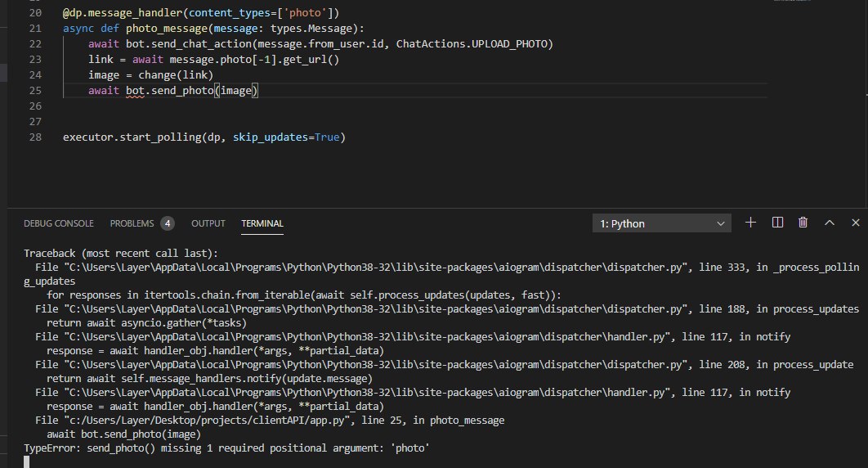Click line number 21 in gutter
This screenshot has width=868, height=468.
click(35, 29)
